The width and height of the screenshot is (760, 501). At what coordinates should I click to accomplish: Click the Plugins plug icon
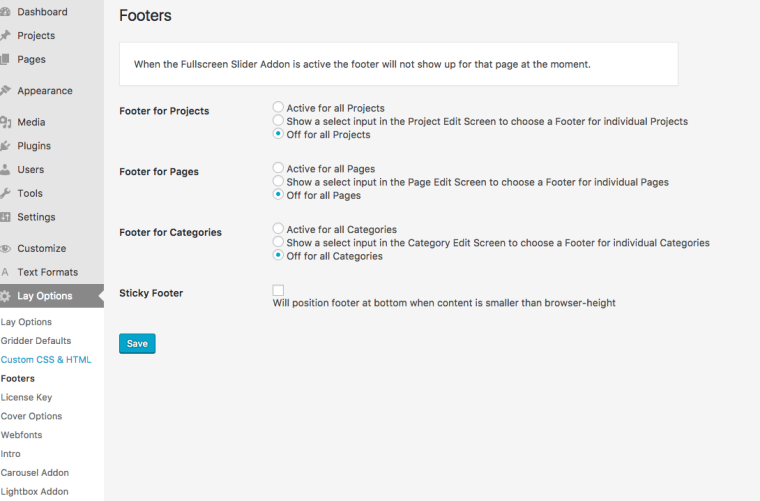click(x=5, y=146)
